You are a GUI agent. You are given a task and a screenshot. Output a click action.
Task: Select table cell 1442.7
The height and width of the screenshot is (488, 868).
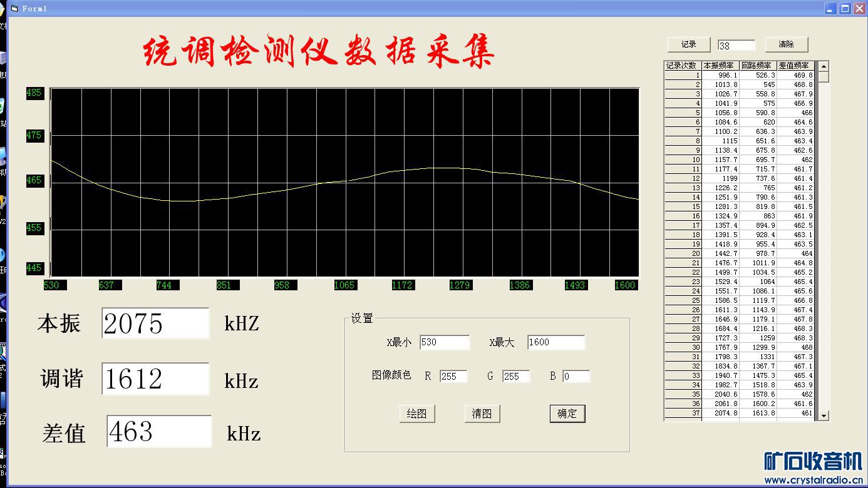[720, 253]
